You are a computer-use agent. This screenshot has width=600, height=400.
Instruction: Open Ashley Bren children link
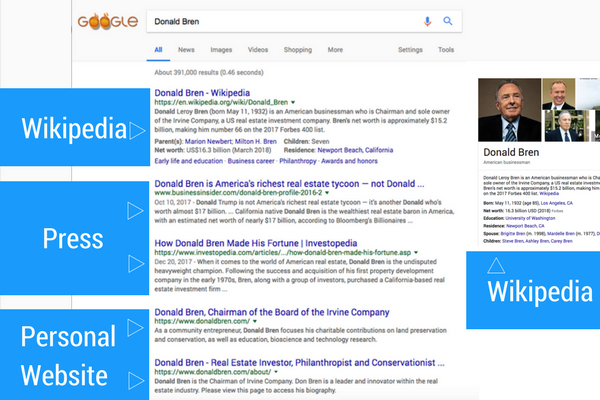pyautogui.click(x=537, y=241)
